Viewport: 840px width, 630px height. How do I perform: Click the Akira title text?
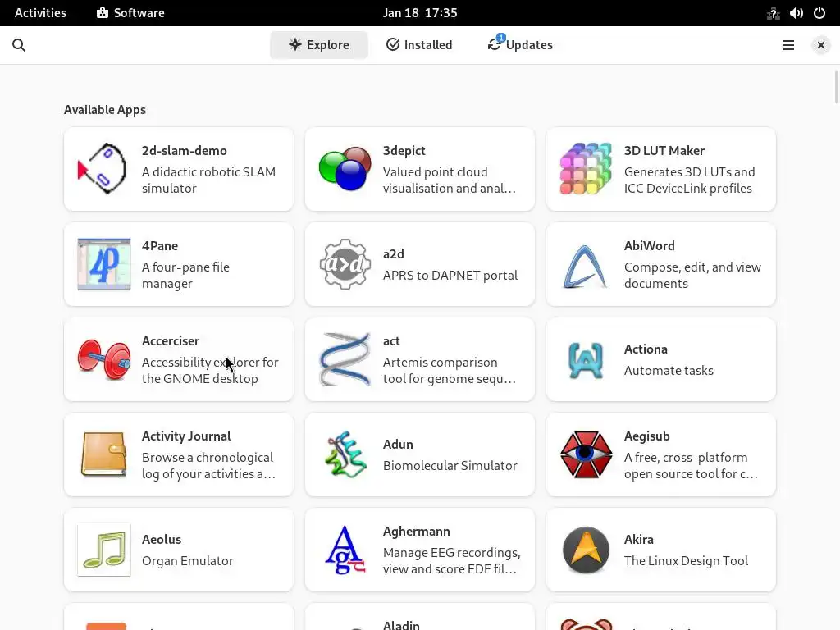click(638, 540)
